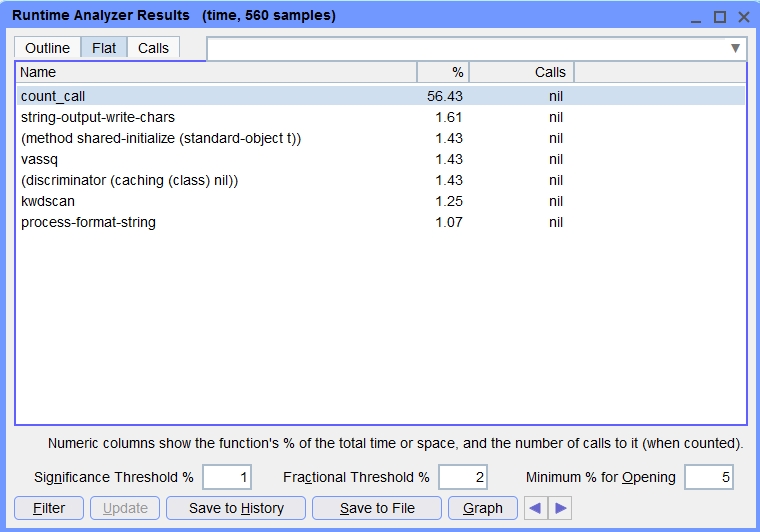Open the Calls tab
This screenshot has height=532, width=760.
point(153,48)
